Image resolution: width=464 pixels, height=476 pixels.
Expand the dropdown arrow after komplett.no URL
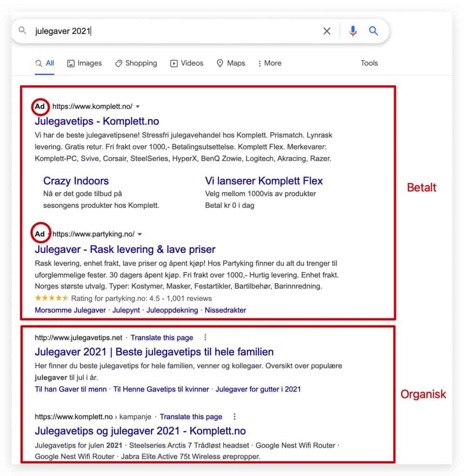(138, 106)
